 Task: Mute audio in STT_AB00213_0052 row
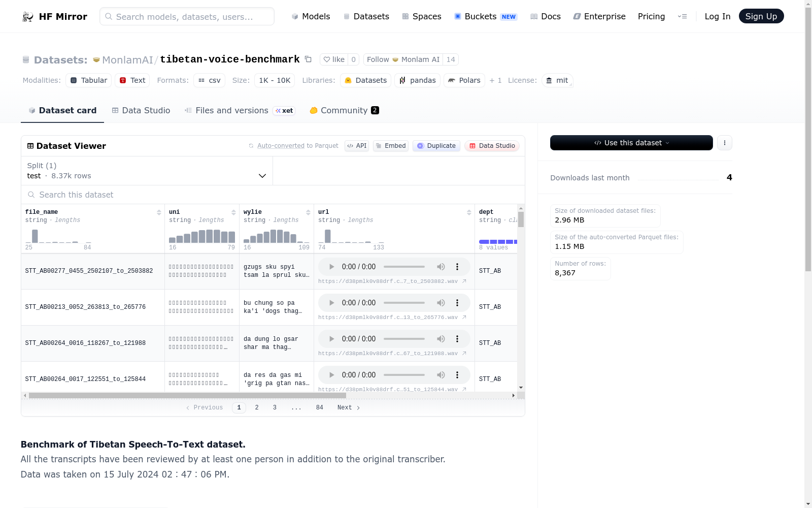[441, 303]
